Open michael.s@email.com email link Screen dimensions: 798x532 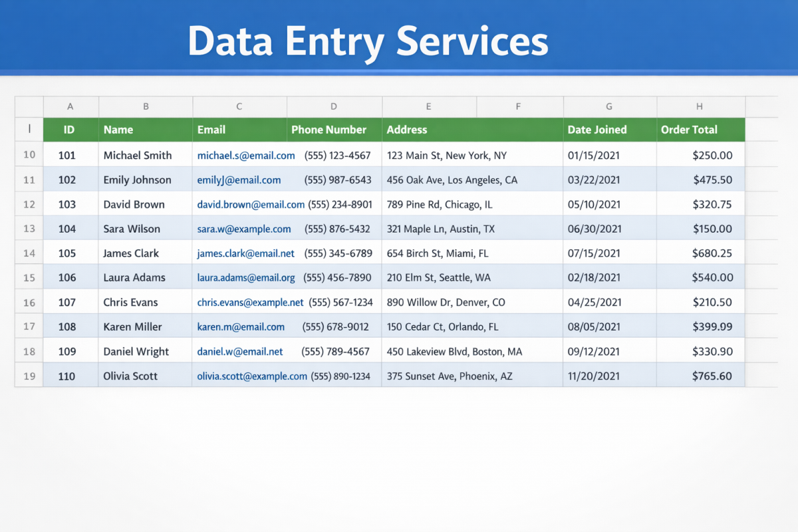click(x=246, y=156)
